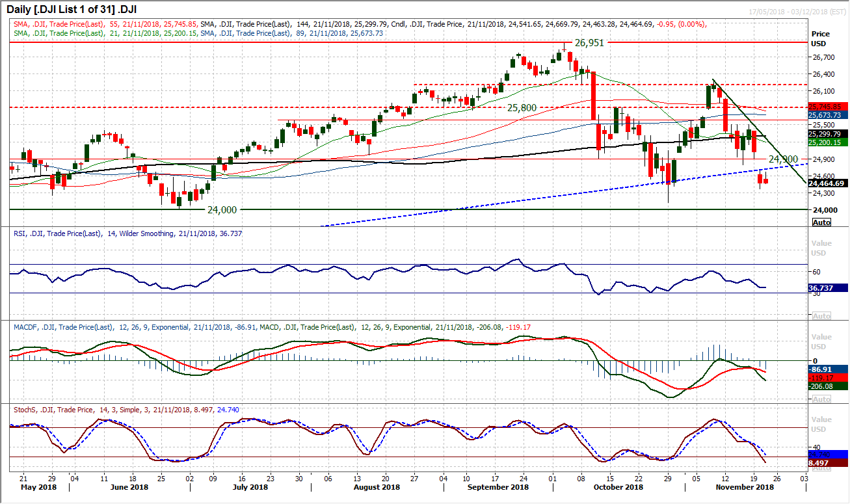
Task: Select the blue 25,673.73 SMA price tag
Action: coord(827,114)
